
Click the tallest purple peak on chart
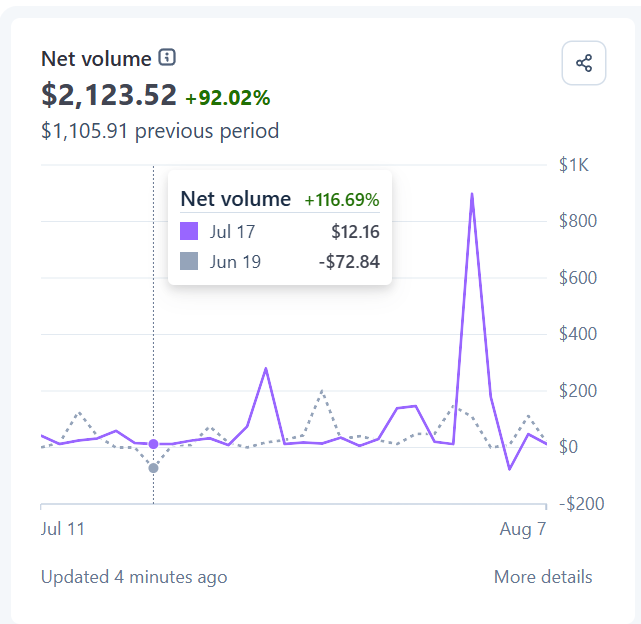472,194
